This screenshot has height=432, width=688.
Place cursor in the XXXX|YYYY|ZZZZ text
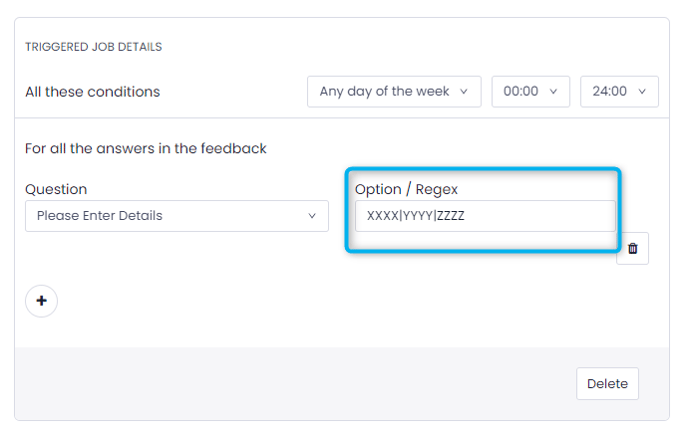416,216
